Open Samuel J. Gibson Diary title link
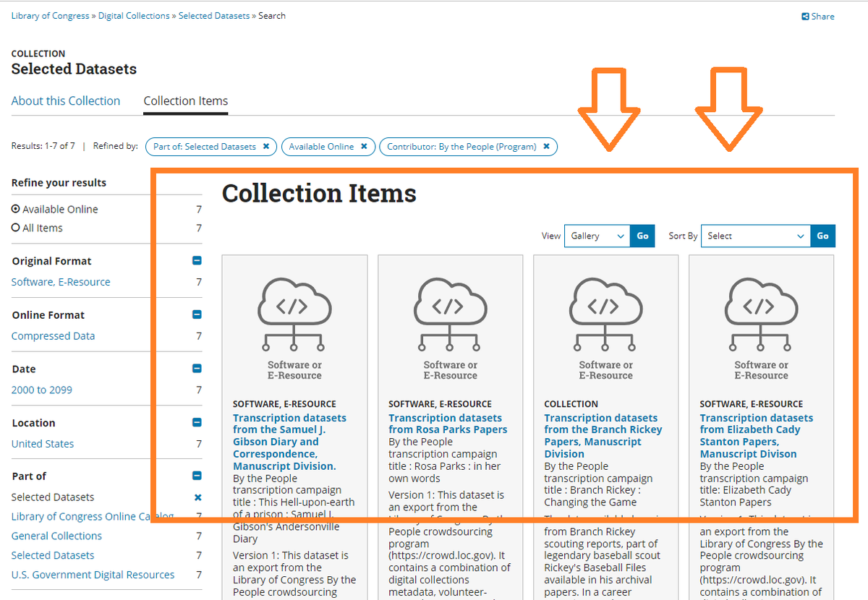The height and width of the screenshot is (600, 868). pyautogui.click(x=289, y=442)
